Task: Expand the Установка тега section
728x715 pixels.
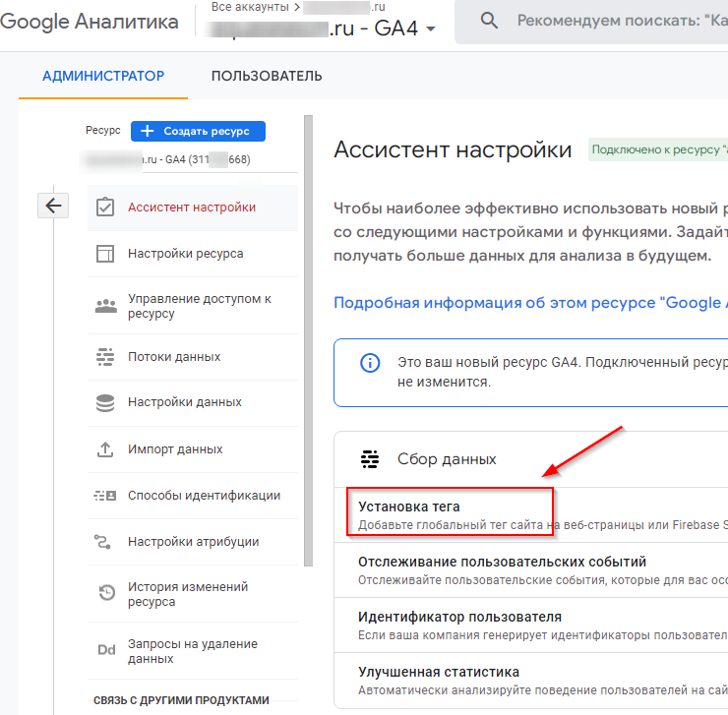Action: pyautogui.click(x=409, y=507)
